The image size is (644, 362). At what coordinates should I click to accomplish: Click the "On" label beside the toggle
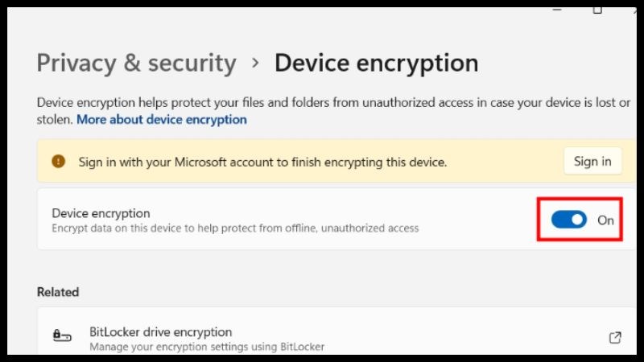605,220
